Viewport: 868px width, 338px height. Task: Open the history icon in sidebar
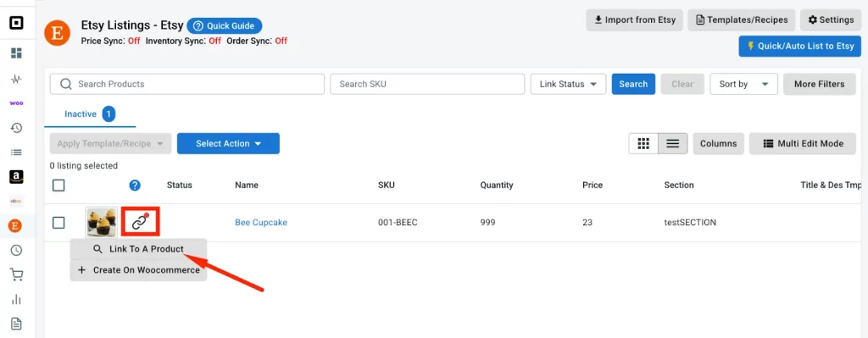click(x=17, y=128)
